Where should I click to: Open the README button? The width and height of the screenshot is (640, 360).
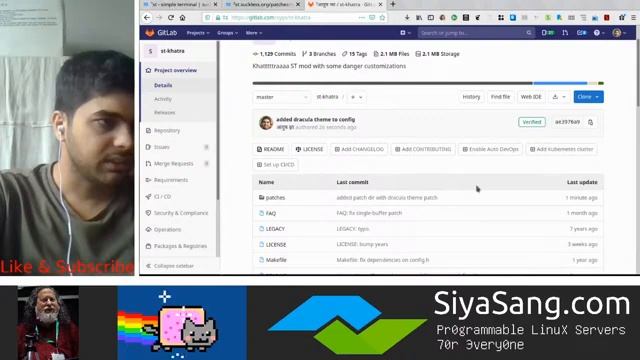[271, 149]
